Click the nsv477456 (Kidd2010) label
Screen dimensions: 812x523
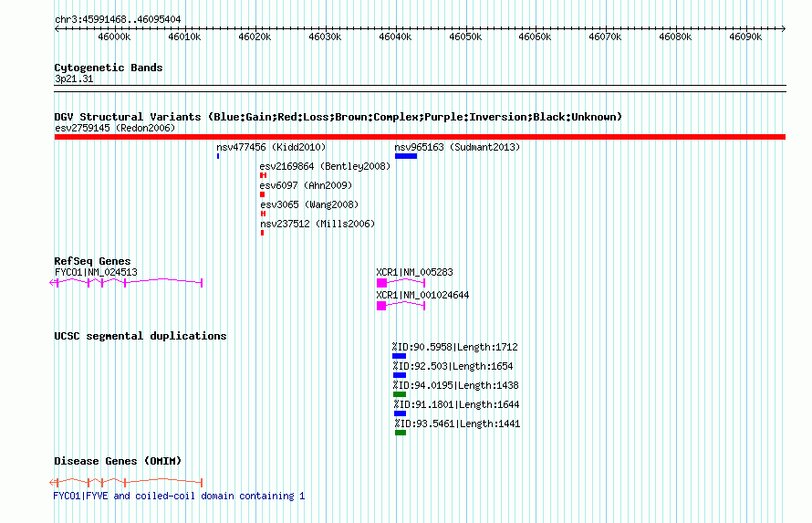click(x=271, y=147)
